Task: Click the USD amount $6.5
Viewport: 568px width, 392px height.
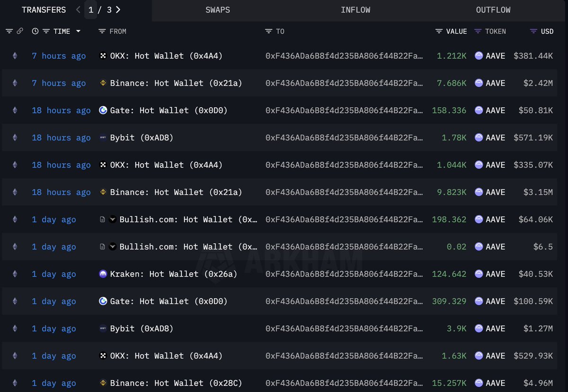Action: (x=543, y=247)
